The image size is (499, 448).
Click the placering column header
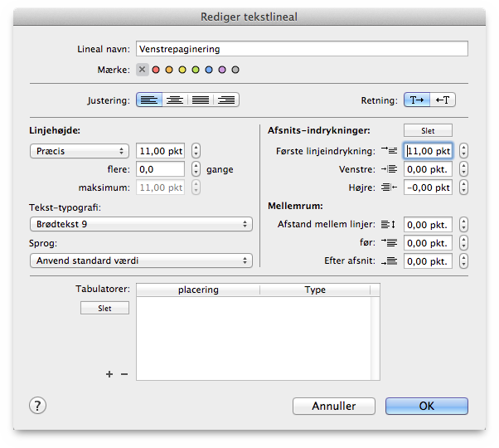(x=198, y=290)
